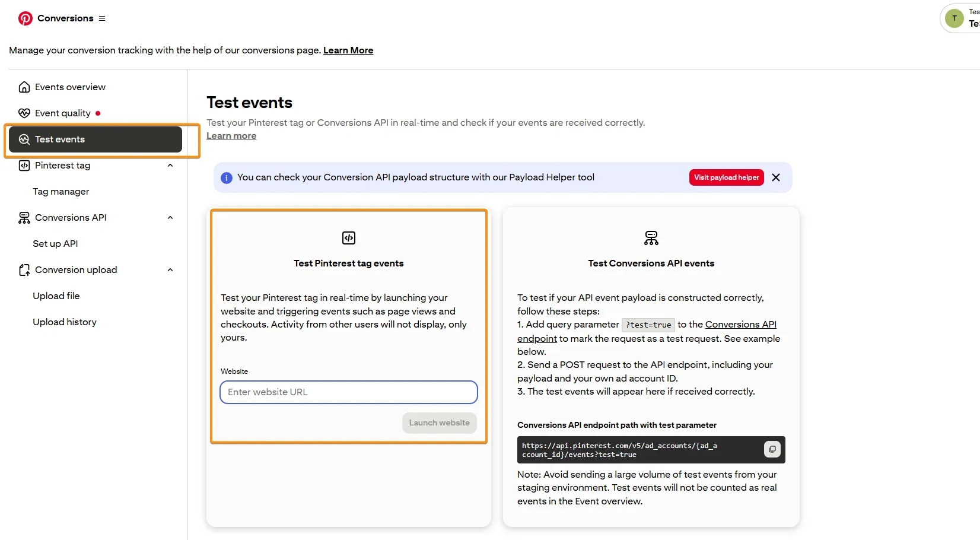Collapse the Pinterest tag section
The width and height of the screenshot is (980, 540).
pos(170,166)
